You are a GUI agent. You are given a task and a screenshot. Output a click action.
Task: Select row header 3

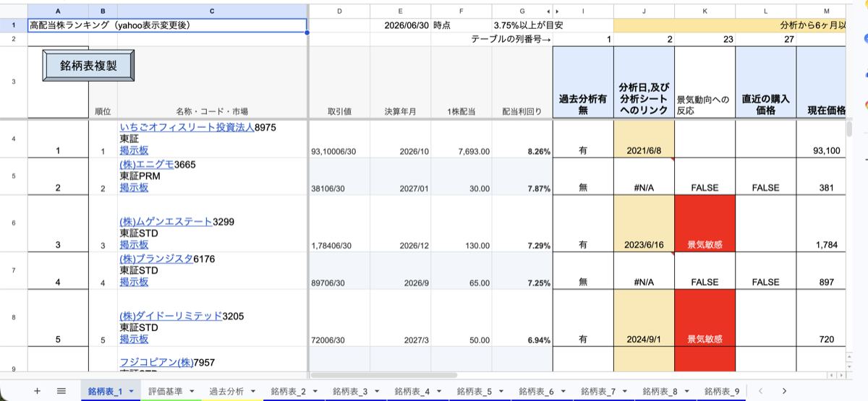tap(14, 82)
